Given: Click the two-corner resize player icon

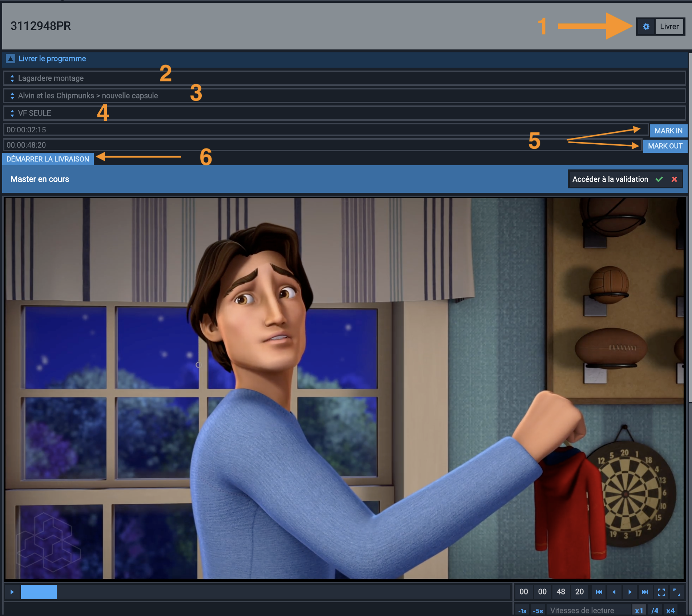Looking at the screenshot, I should click(676, 592).
